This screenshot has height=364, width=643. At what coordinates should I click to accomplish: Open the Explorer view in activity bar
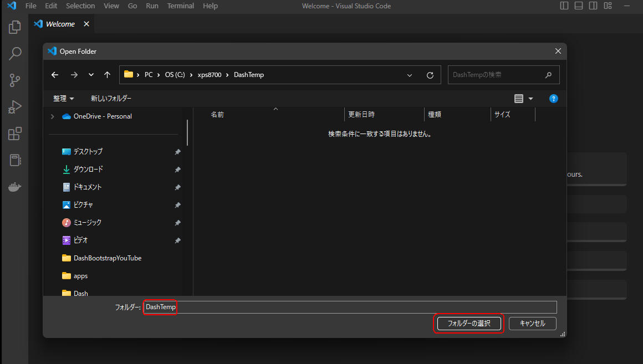15,27
